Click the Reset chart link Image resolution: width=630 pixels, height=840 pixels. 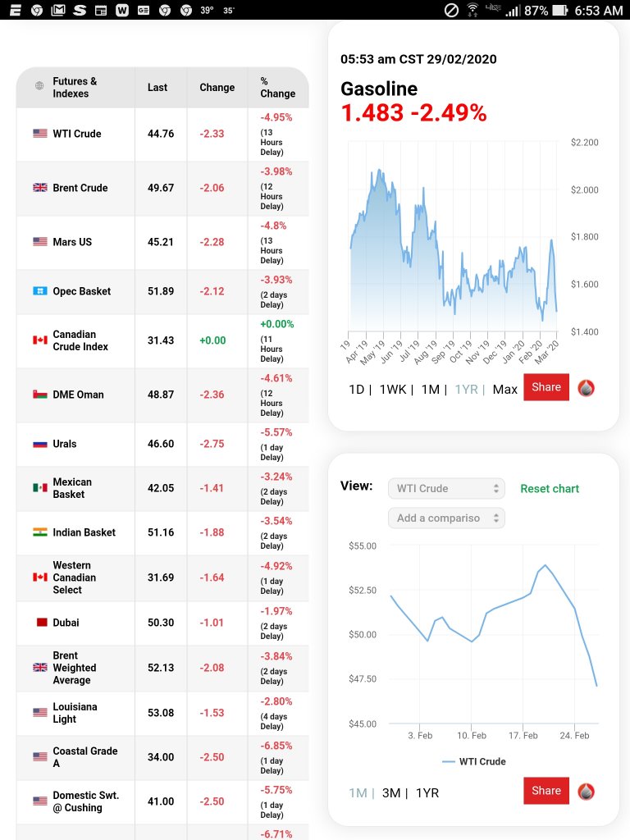tap(550, 488)
